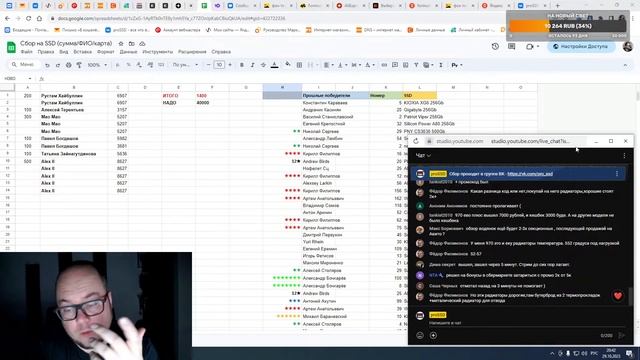640x360 pixels.
Task: Open the vk.com link in pinned message
Action: [530, 174]
